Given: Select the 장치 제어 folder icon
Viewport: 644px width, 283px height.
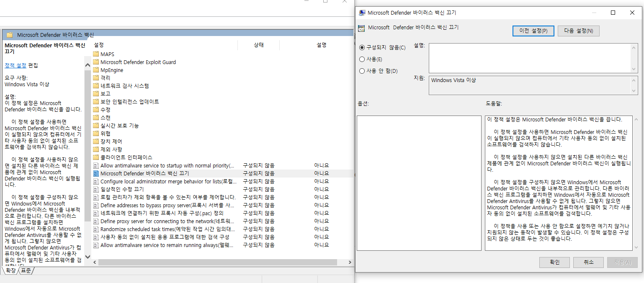Looking at the screenshot, I should pos(96,141).
